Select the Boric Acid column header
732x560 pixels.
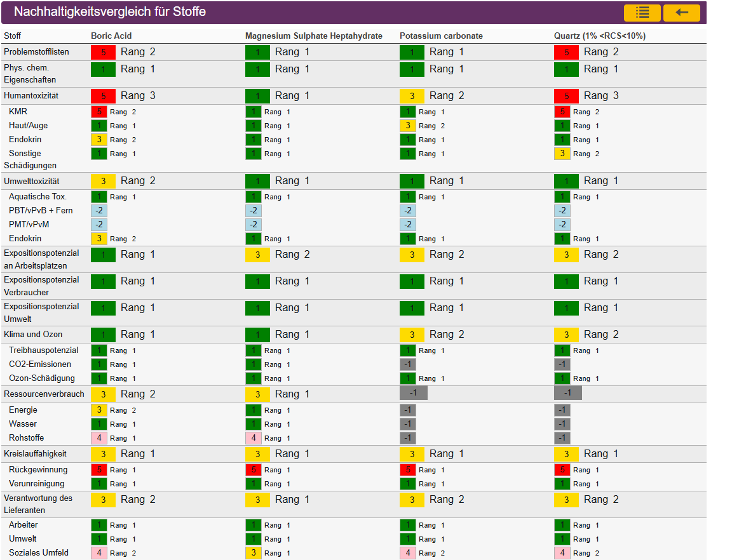[x=111, y=36]
